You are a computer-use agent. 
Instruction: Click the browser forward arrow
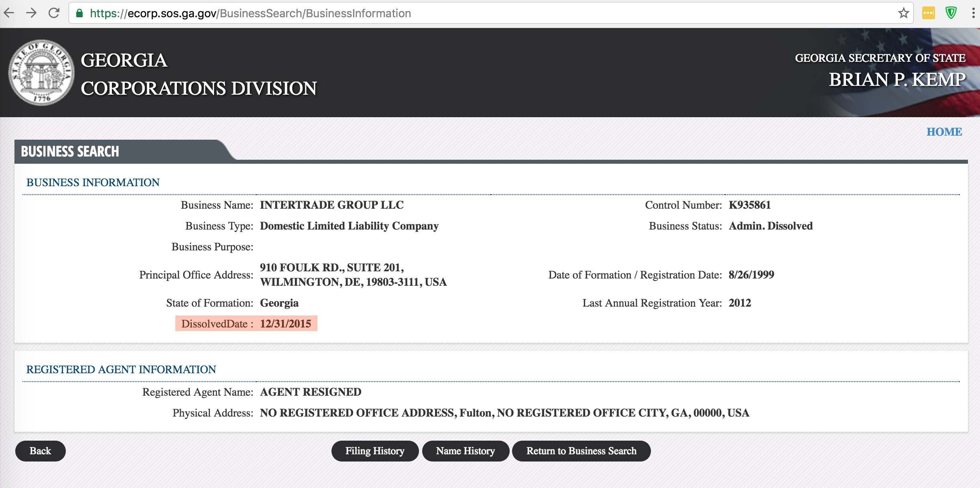31,13
